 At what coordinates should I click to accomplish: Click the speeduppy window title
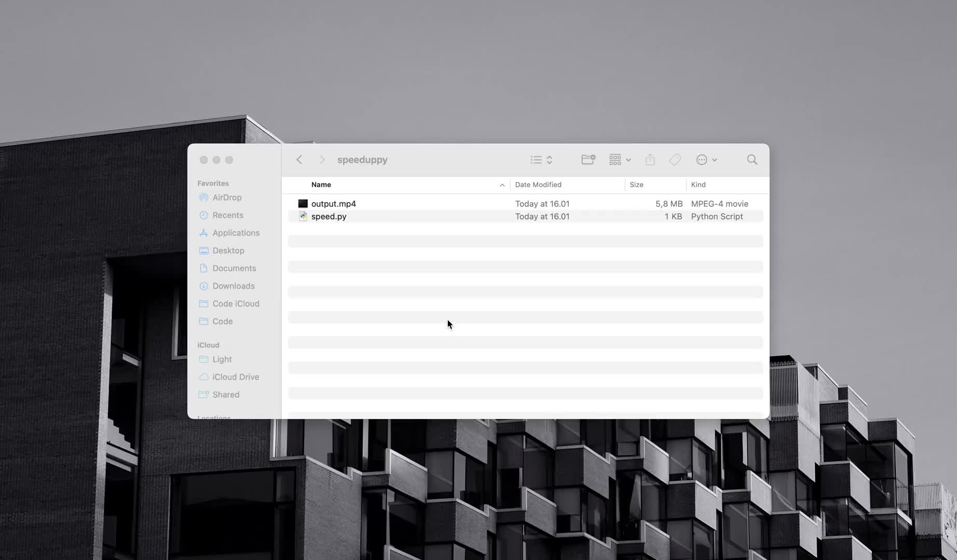(x=362, y=160)
